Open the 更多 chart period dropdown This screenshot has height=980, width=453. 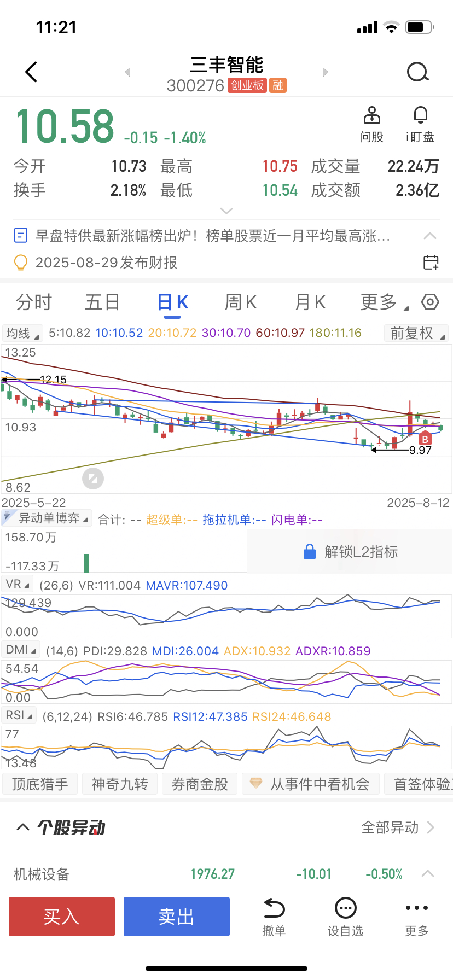(384, 302)
